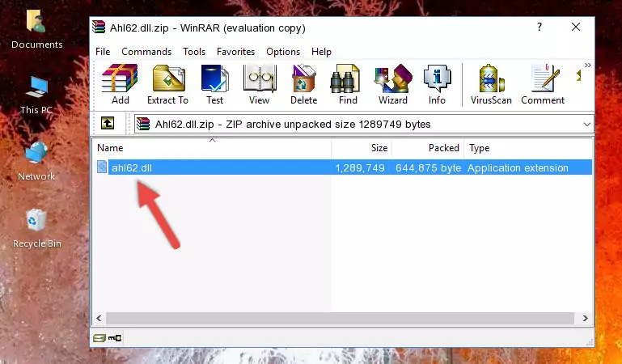Sort by the Type column header
Viewport: 622px width, 364px height.
528,148
